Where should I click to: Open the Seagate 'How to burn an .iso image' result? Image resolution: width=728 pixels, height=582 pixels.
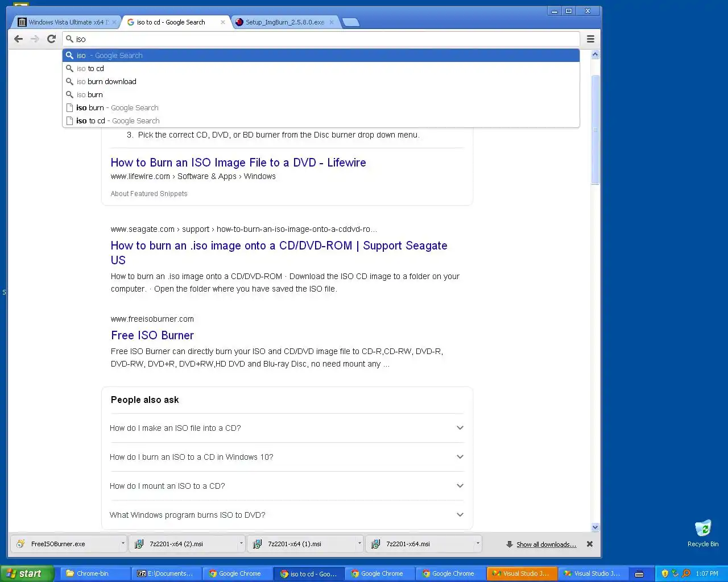[279, 253]
